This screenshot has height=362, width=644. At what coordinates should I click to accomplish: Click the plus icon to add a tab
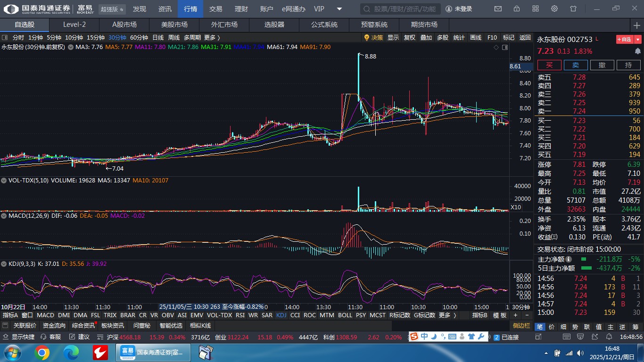coord(637,25)
